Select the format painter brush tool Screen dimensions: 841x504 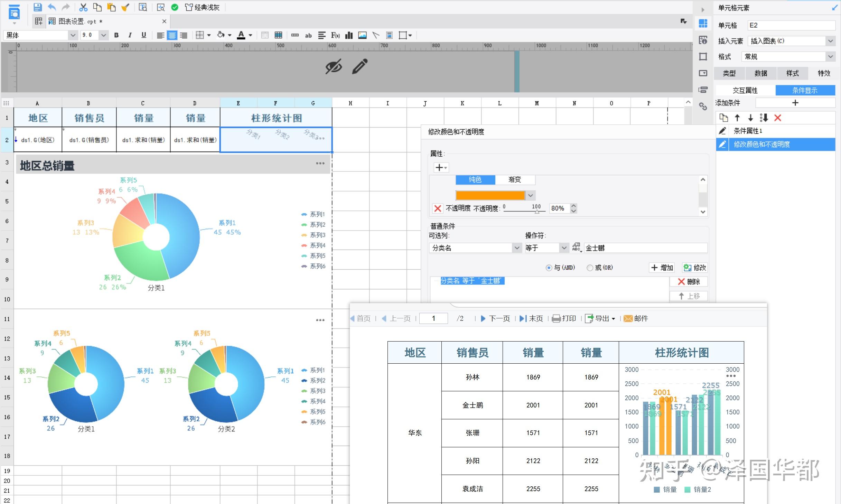click(x=125, y=7)
